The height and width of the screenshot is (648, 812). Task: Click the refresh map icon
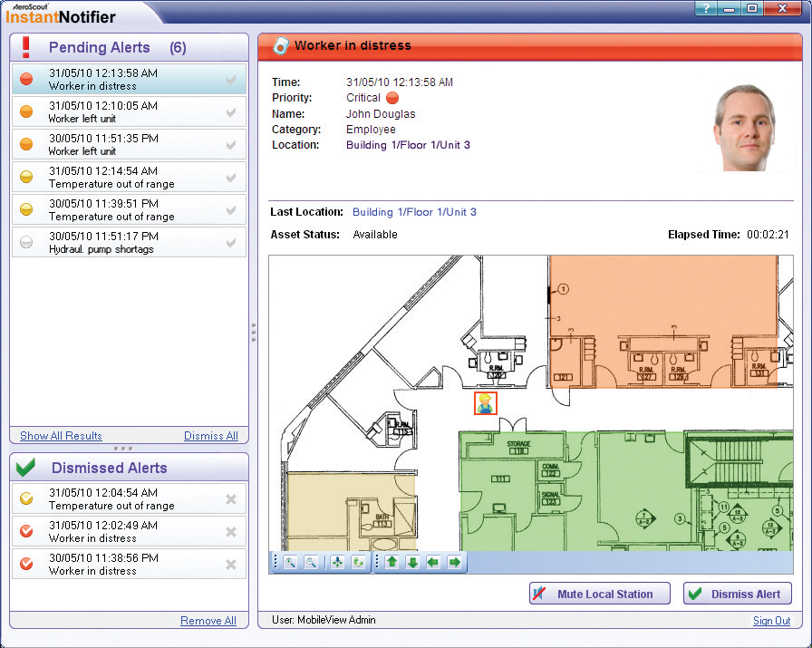357,563
